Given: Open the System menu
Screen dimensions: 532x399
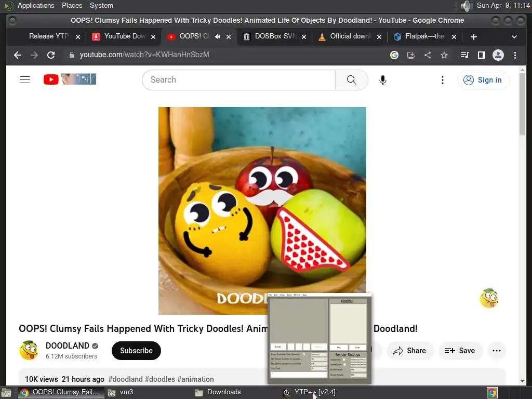Looking at the screenshot, I should (101, 5).
